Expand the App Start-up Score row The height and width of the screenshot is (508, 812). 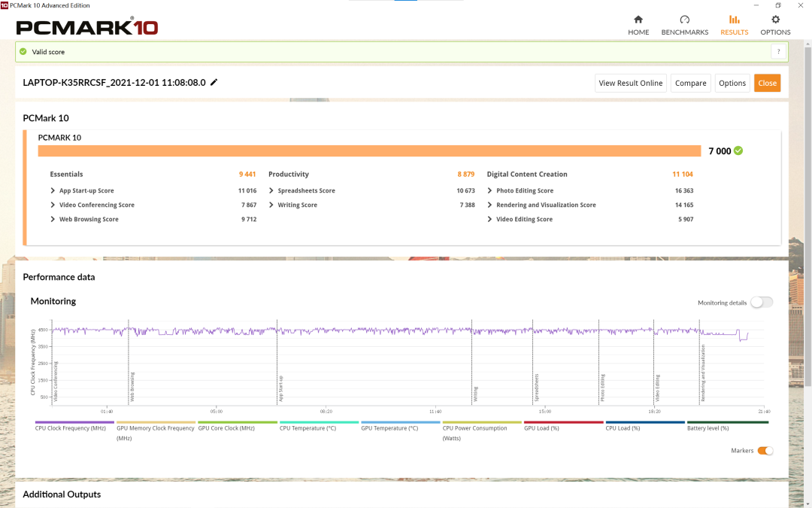53,191
